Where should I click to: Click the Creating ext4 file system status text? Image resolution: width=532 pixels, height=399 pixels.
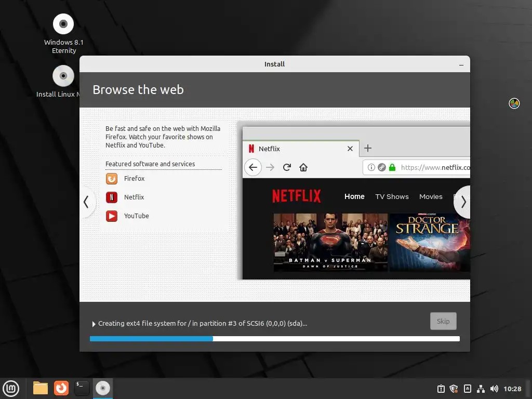point(203,324)
